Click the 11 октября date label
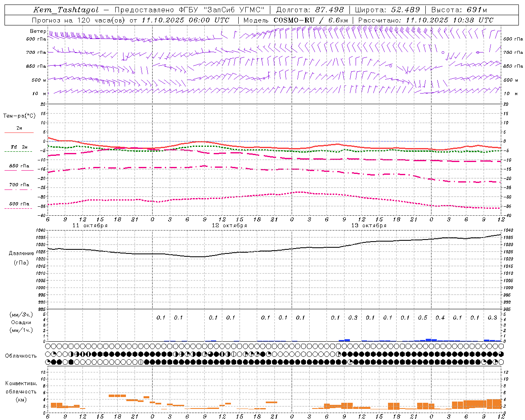The height and width of the screenshot is (420, 525). [90, 226]
